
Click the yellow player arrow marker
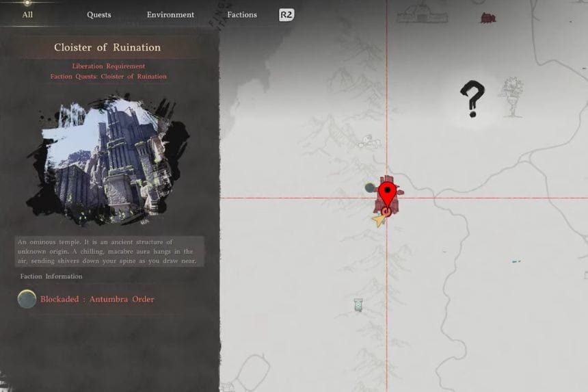[x=378, y=220]
